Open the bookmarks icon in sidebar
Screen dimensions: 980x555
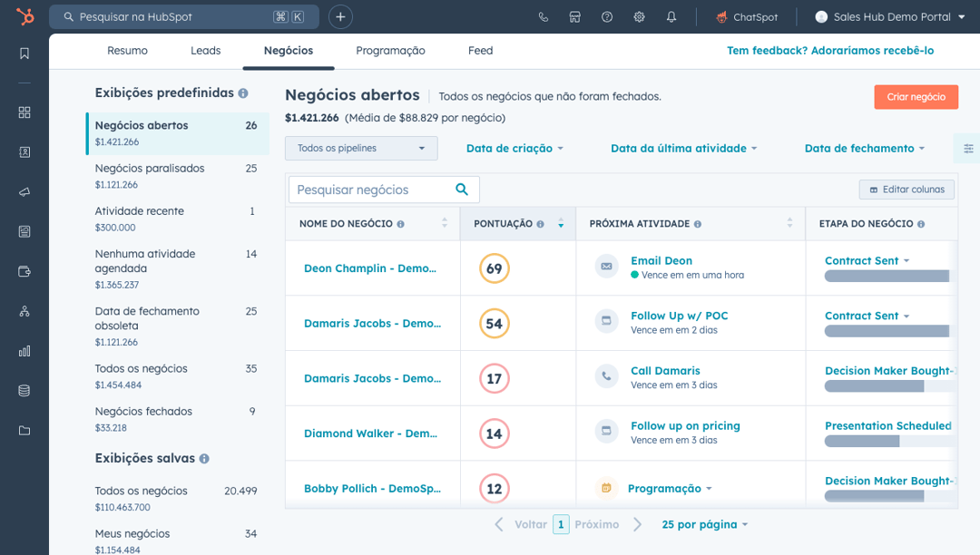click(24, 54)
